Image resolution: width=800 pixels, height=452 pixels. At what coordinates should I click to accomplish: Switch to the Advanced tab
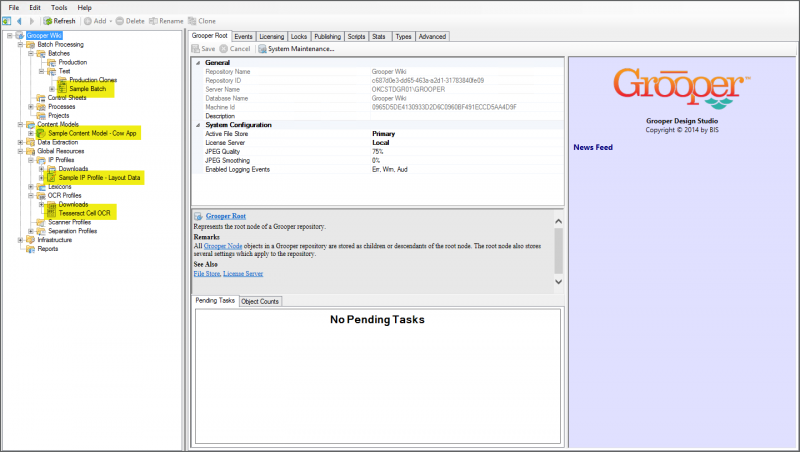coord(432,37)
